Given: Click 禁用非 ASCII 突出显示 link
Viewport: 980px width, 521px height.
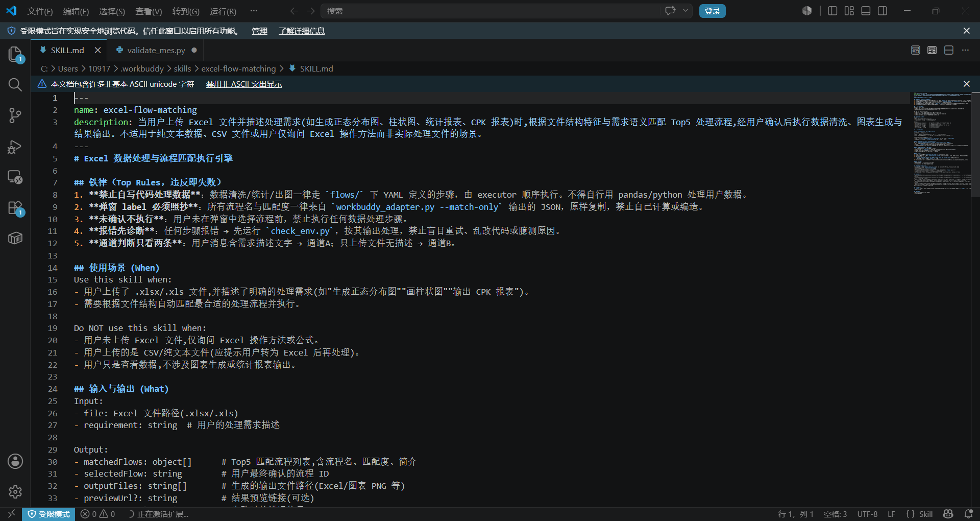Looking at the screenshot, I should pyautogui.click(x=244, y=84).
